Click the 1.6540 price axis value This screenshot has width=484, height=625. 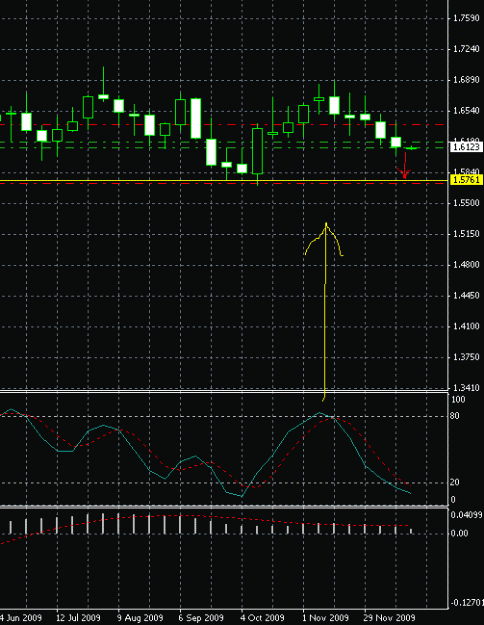pos(466,110)
